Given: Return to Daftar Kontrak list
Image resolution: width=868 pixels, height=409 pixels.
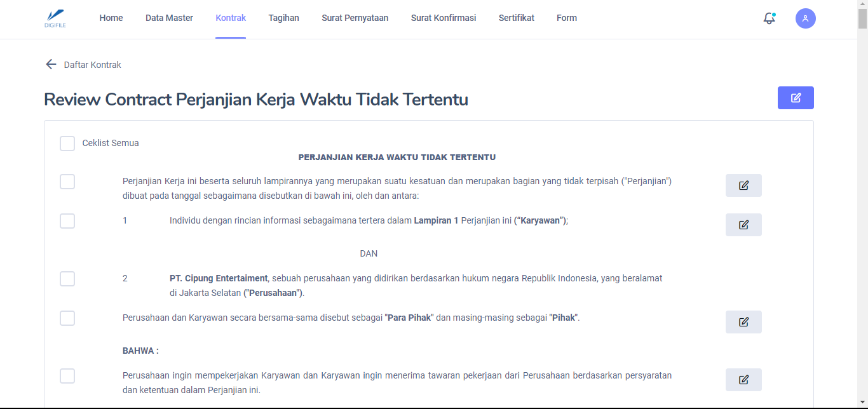Looking at the screenshot, I should pyautogui.click(x=93, y=65).
